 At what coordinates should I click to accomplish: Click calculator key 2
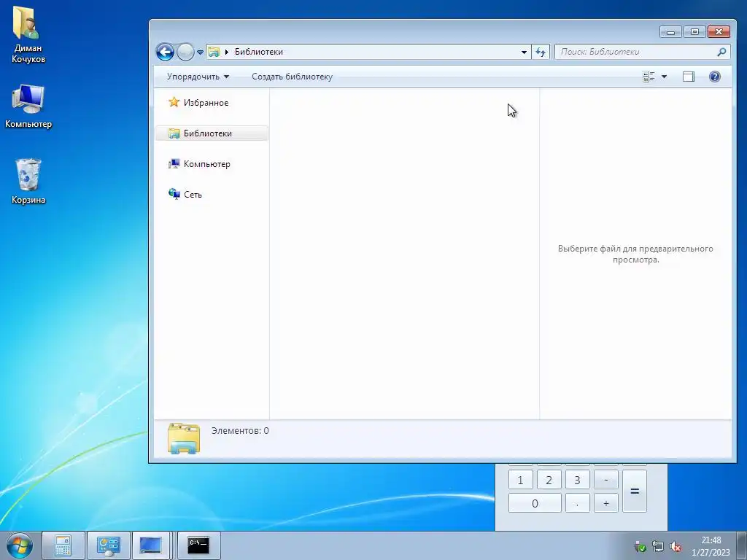549,480
